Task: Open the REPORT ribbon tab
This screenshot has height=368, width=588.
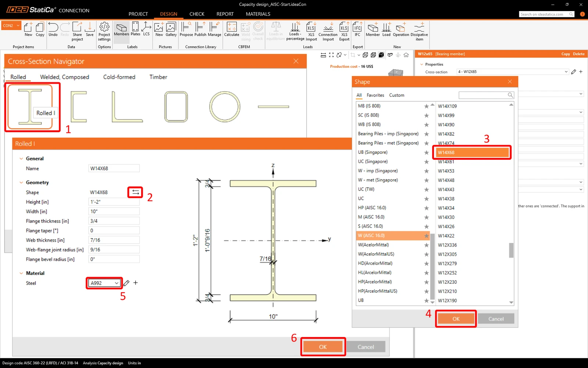Action: tap(225, 14)
